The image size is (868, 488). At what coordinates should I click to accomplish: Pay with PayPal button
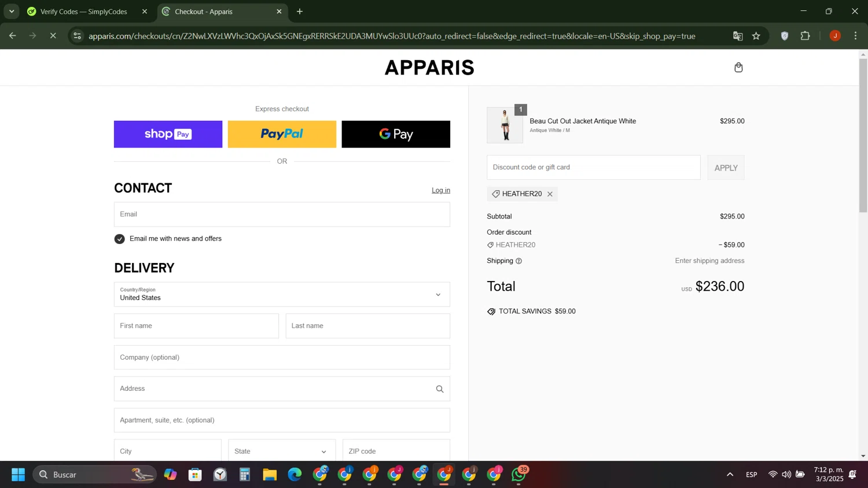click(282, 134)
